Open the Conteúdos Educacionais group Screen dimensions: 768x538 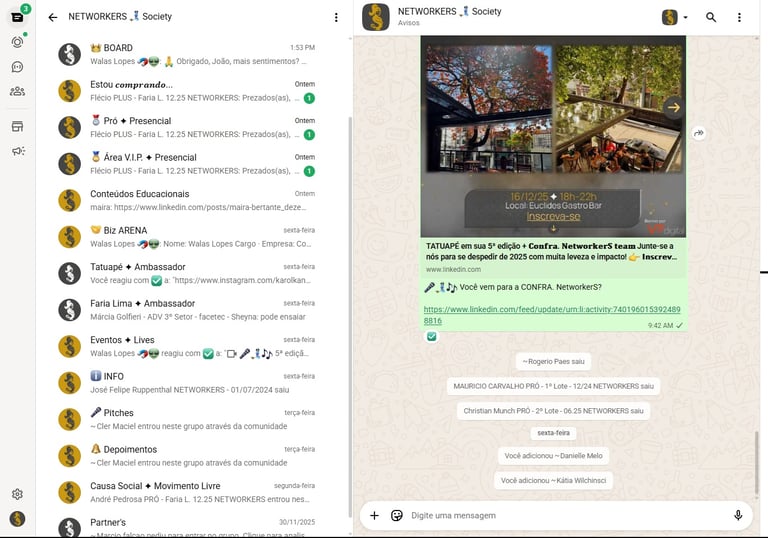tap(192, 200)
